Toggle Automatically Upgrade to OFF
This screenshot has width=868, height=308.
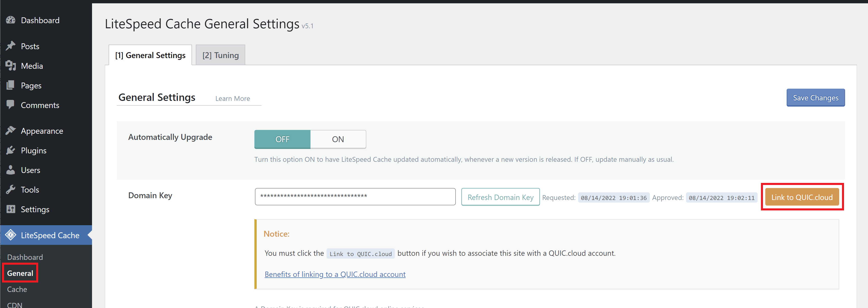282,139
